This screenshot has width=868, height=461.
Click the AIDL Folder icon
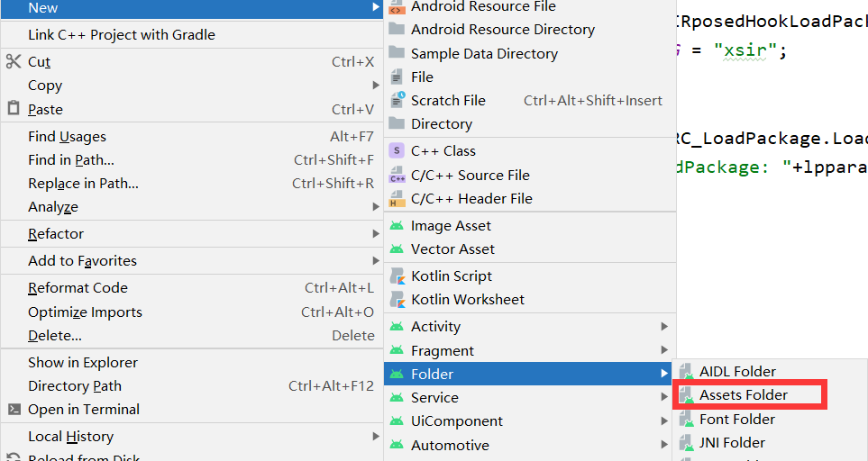tap(686, 371)
